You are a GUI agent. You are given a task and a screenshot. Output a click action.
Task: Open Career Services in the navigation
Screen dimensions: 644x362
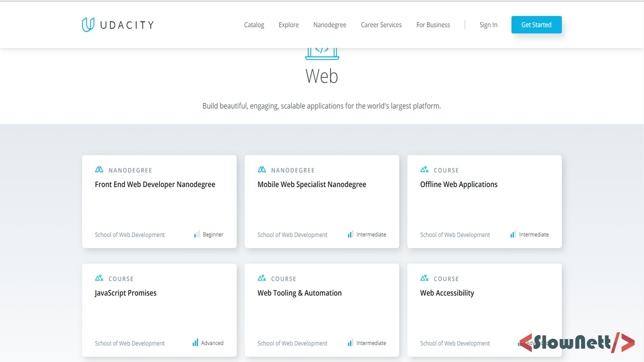381,25
